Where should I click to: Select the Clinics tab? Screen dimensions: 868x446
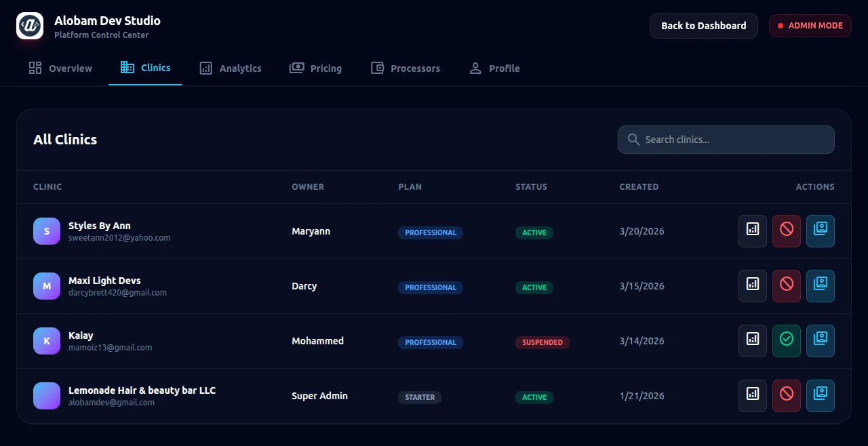coord(145,68)
